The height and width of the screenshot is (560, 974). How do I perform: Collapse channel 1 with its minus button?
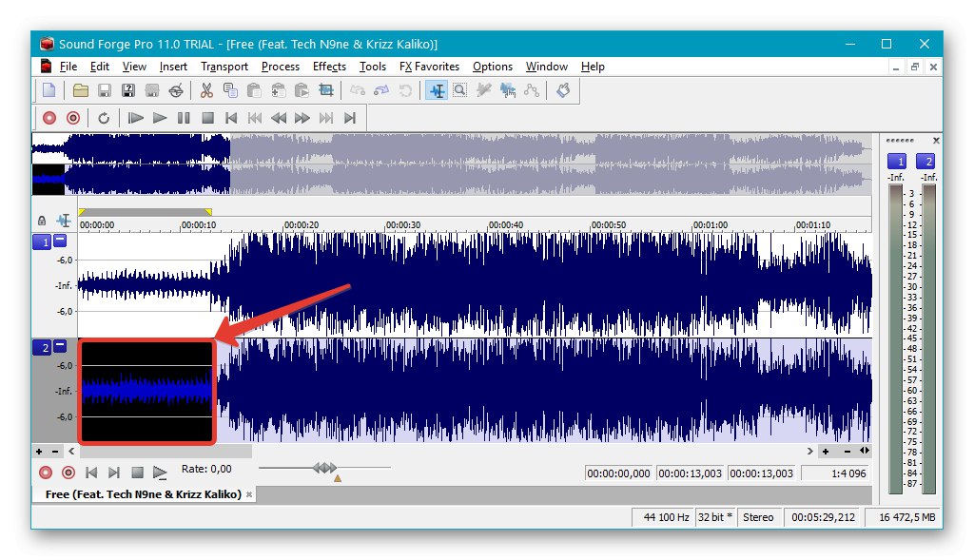click(60, 242)
